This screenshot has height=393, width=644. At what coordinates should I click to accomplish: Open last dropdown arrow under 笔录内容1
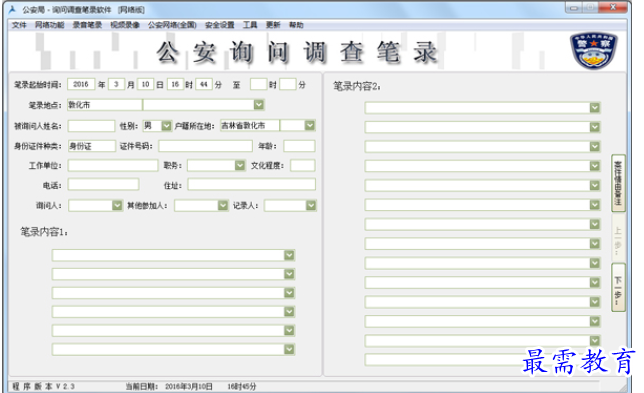[x=290, y=349]
